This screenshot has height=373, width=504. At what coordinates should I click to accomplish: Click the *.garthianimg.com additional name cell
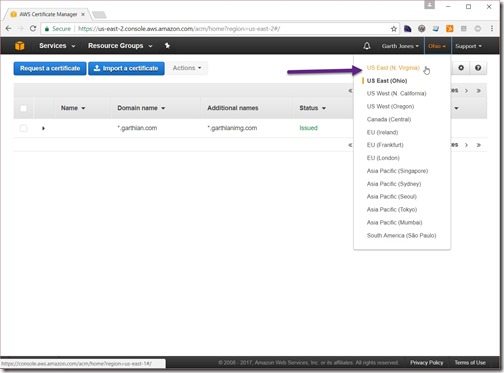point(232,128)
